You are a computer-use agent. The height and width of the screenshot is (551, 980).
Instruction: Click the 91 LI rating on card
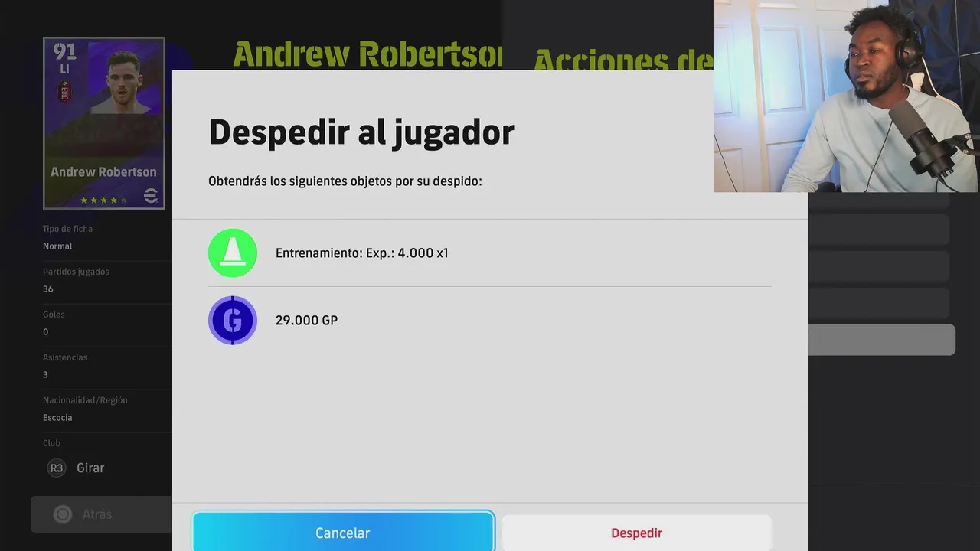coord(65,58)
